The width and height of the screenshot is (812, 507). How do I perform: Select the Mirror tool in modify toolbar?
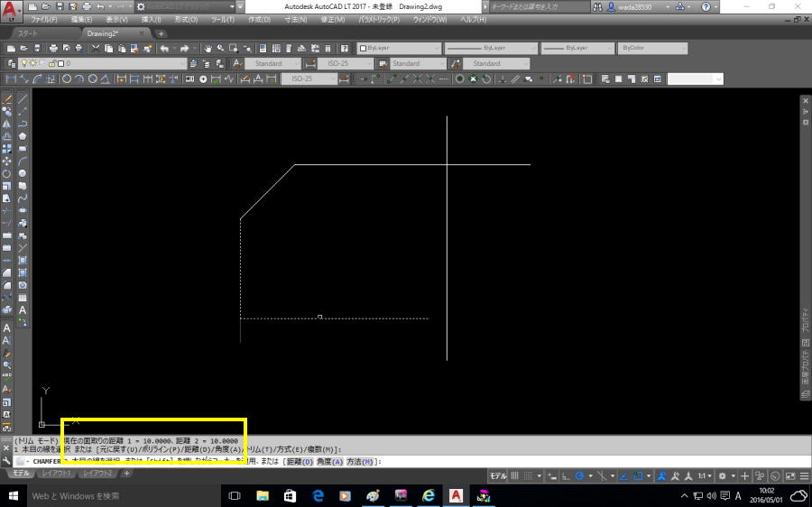pos(6,124)
